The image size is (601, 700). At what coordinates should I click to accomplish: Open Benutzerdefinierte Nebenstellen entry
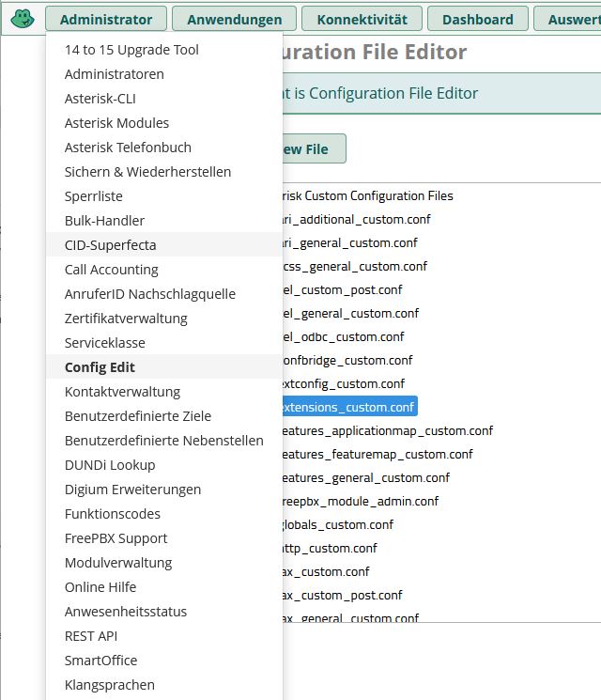coord(164,441)
